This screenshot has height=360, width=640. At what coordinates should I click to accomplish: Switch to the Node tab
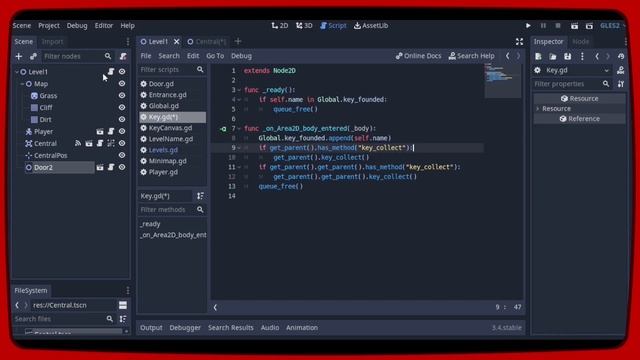click(580, 42)
